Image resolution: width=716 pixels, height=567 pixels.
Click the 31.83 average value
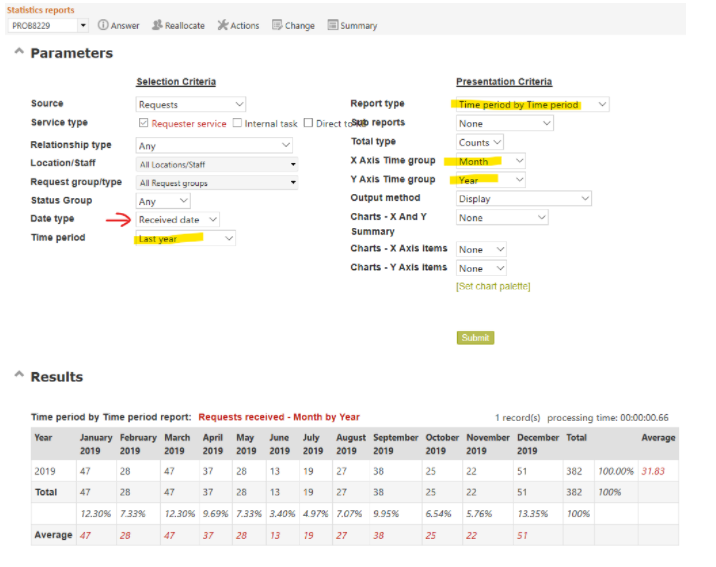652,471
